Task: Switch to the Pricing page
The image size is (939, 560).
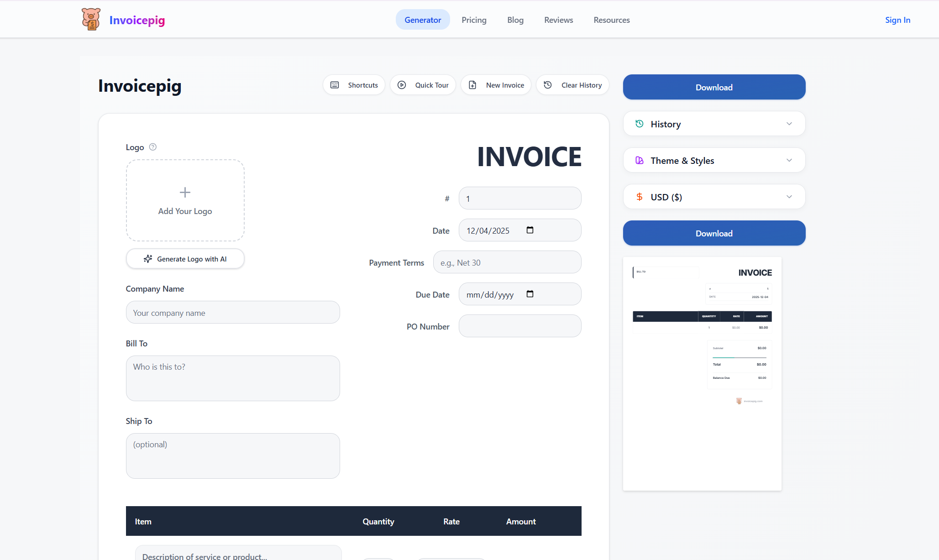Action: (474, 20)
